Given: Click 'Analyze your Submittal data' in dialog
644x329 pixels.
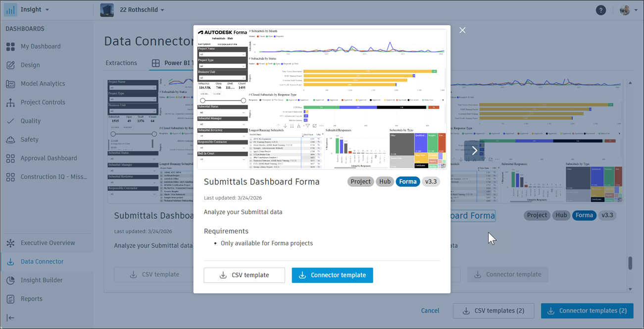Looking at the screenshot, I should coord(243,212).
